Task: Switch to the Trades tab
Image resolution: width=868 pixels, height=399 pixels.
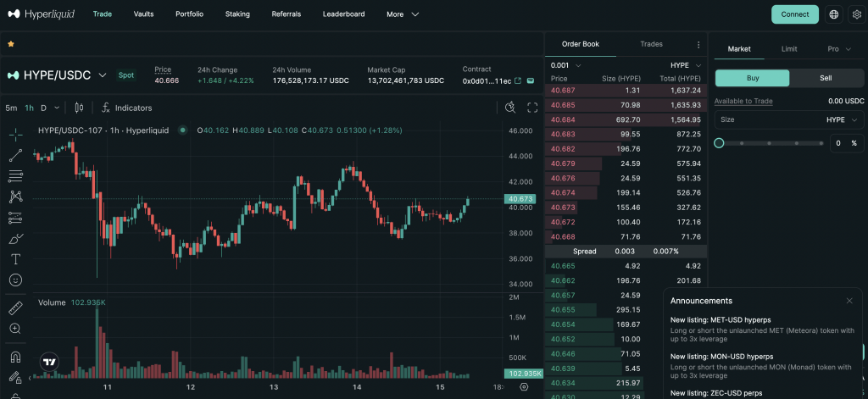Action: (x=651, y=44)
